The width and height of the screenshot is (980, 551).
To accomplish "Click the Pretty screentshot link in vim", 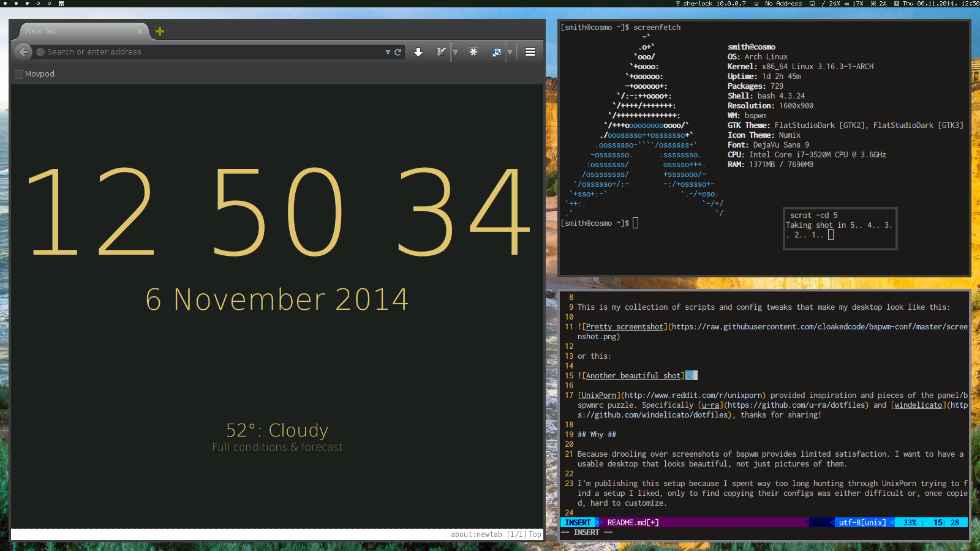I will (x=625, y=327).
